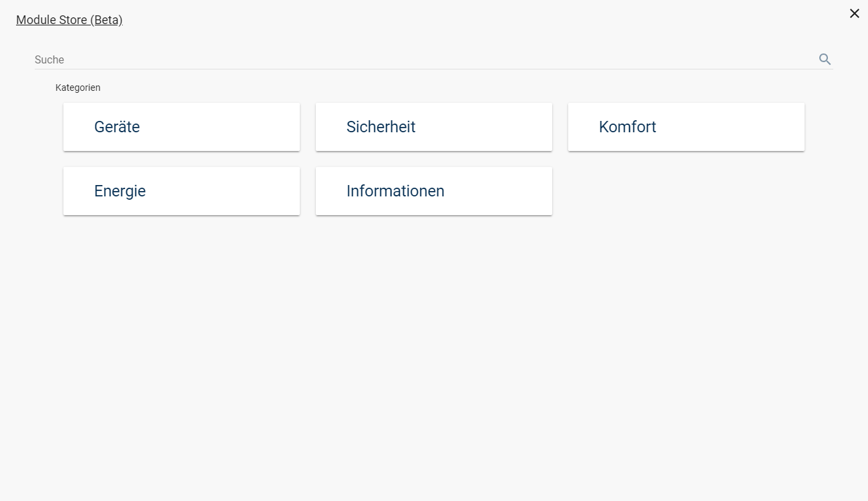Viewport: 868px width, 501px height.
Task: Open the Energie category card
Action: (181, 191)
